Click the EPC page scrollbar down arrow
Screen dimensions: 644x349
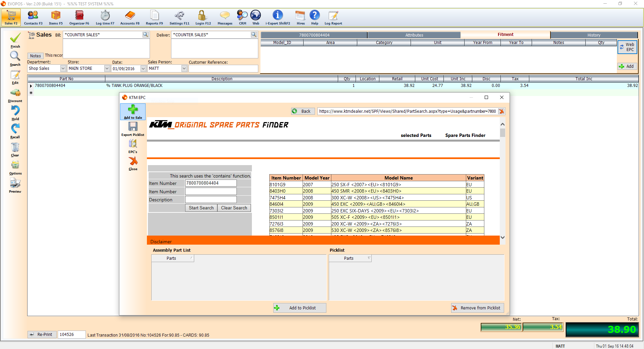tap(502, 237)
